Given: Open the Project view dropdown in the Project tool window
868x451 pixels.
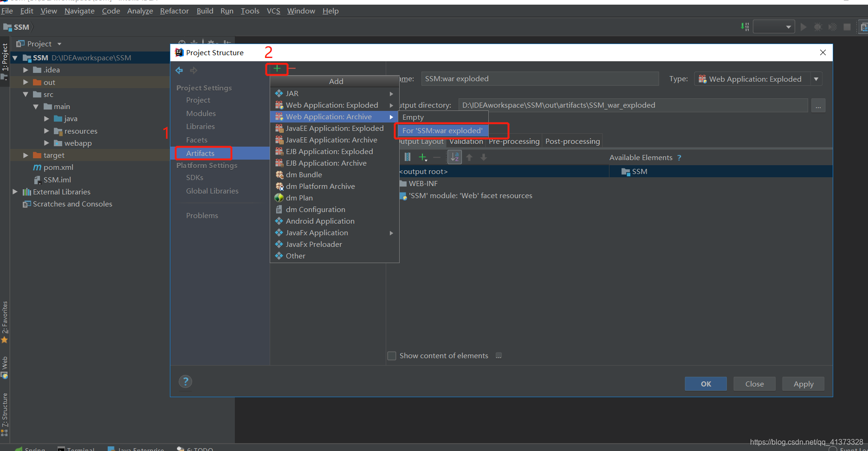Looking at the screenshot, I should point(59,44).
